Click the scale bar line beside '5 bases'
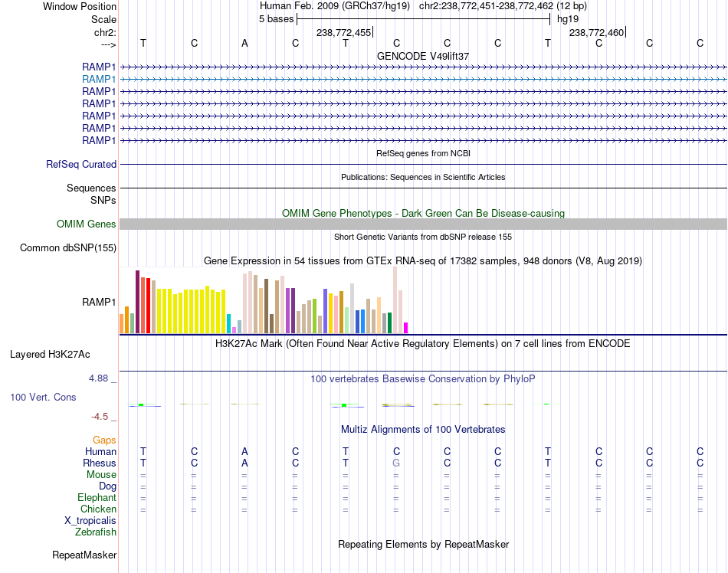The width and height of the screenshot is (728, 573). click(x=424, y=19)
